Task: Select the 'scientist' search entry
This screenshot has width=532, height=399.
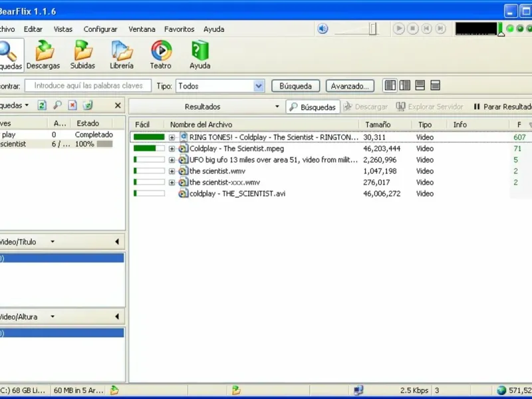Action: click(13, 144)
